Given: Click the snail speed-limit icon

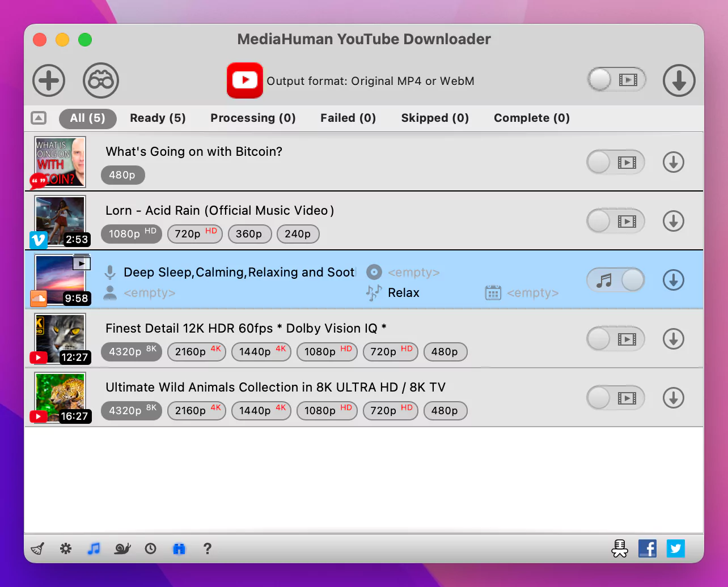Looking at the screenshot, I should point(122,548).
